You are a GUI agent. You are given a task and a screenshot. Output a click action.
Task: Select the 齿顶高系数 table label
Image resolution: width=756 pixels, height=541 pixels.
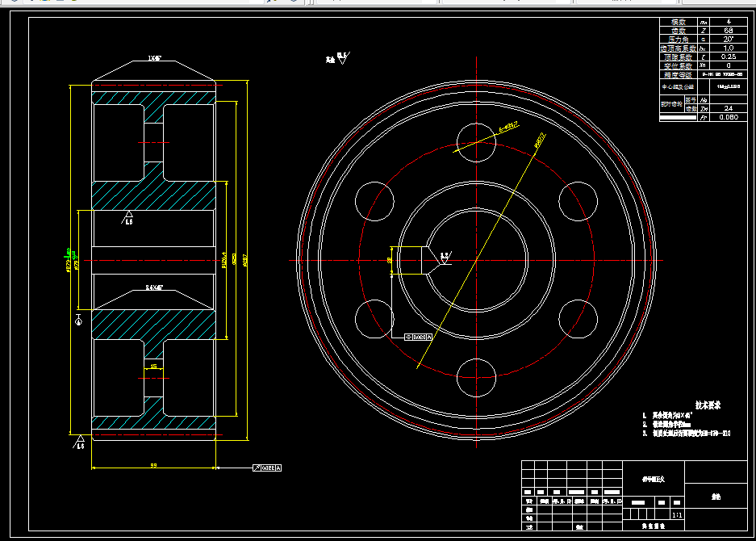[679, 48]
